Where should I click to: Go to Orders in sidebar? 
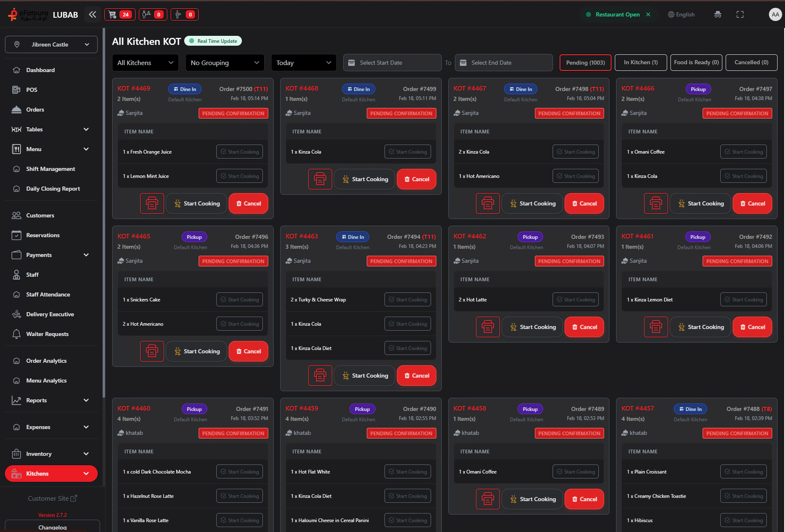point(51,110)
